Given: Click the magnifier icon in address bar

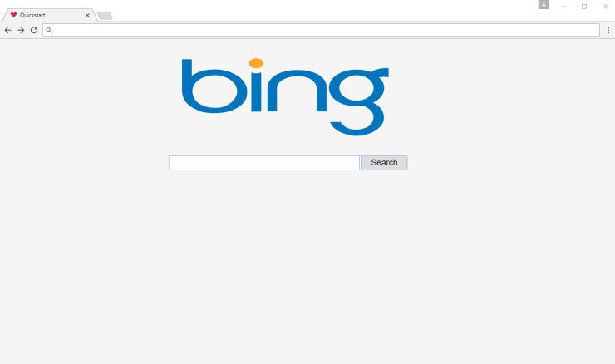Looking at the screenshot, I should pyautogui.click(x=49, y=30).
